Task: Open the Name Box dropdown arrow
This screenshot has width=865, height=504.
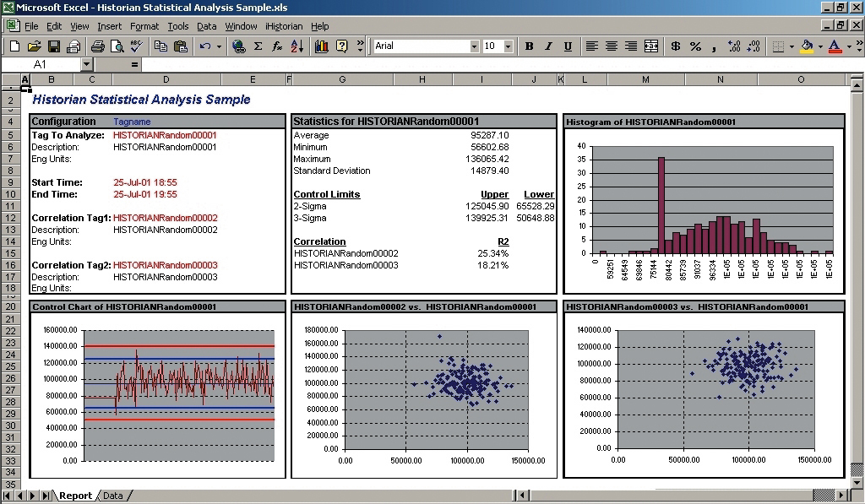Action: coord(86,64)
